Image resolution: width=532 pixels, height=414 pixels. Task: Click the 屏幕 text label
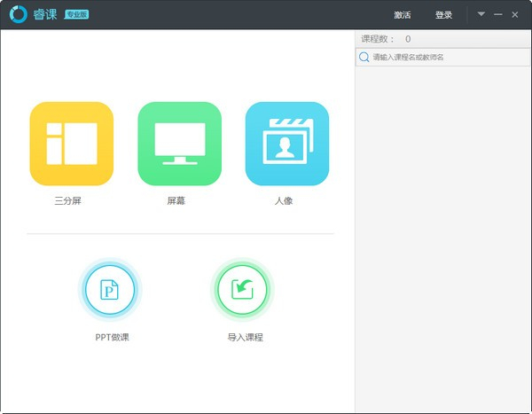pyautogui.click(x=176, y=201)
